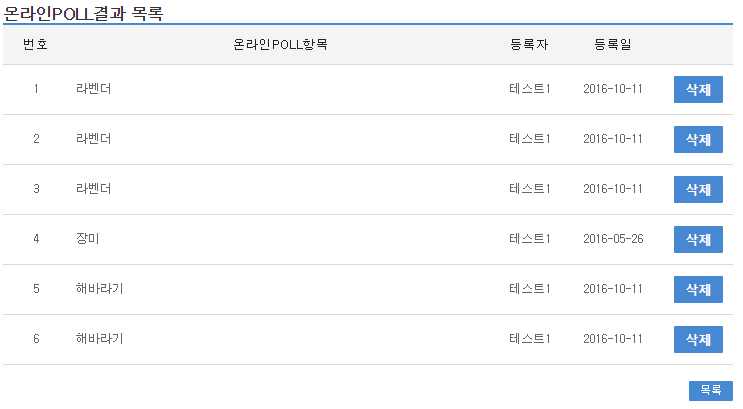Select the 등록자 column header
Screen dimensions: 743x409
(x=529, y=44)
